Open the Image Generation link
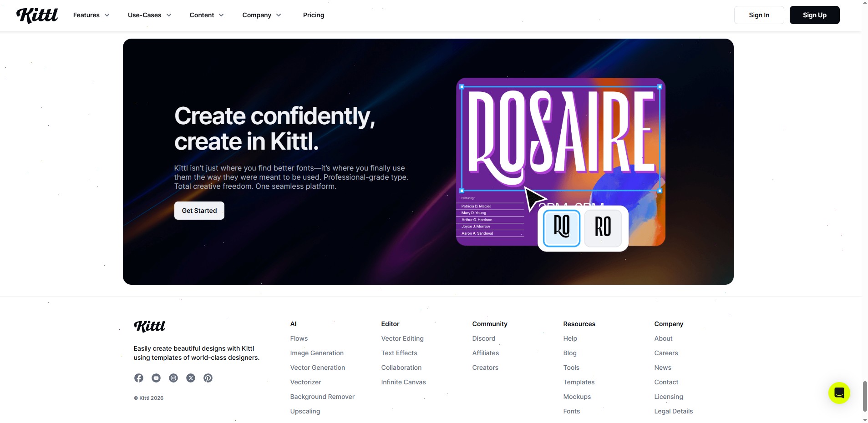The width and height of the screenshot is (868, 423). pyautogui.click(x=317, y=353)
